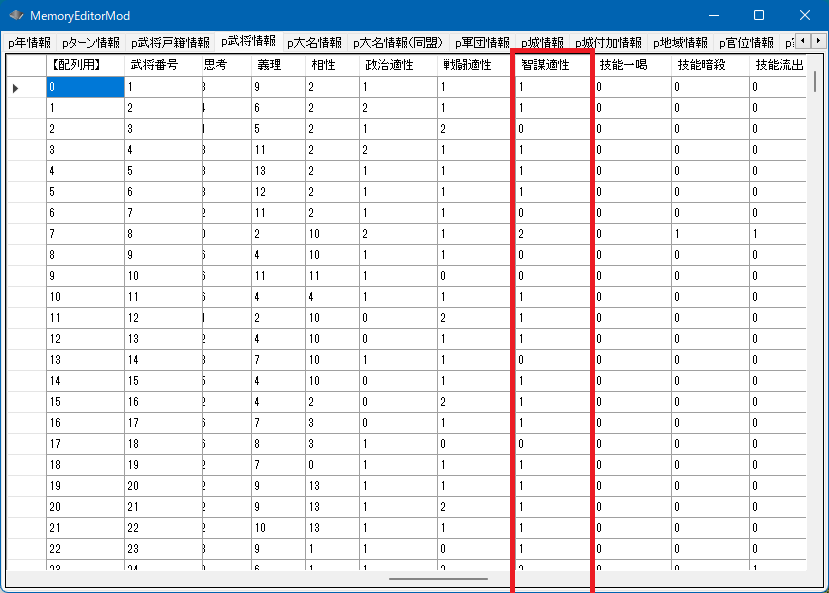Screen dimensions: 829x593
Task: Select the p軍団情報 tab
Action: pyautogui.click(x=482, y=43)
